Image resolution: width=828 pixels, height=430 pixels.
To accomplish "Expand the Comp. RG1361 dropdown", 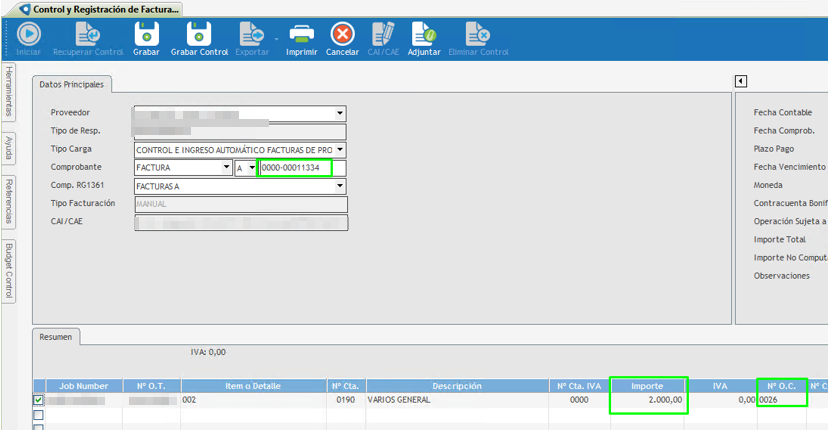I will [340, 186].
